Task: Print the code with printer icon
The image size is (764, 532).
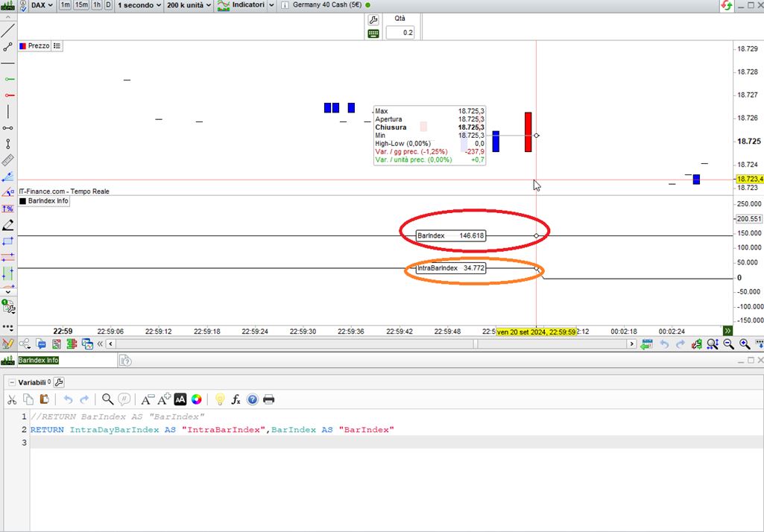Action: [268, 400]
